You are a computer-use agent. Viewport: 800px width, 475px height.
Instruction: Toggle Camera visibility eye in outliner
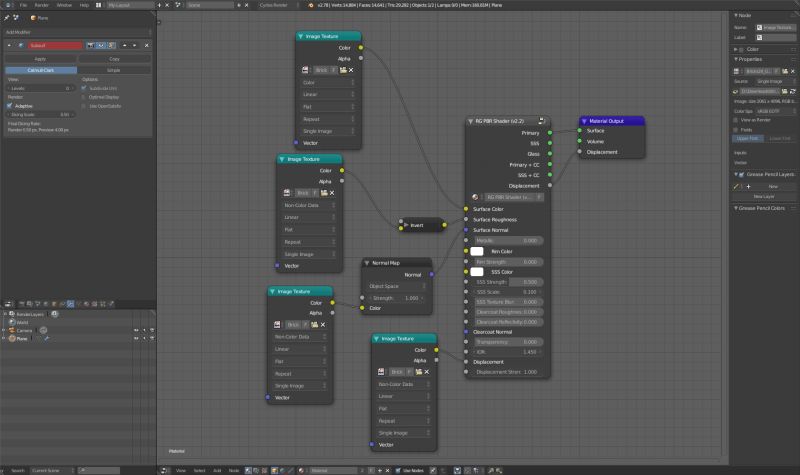pyautogui.click(x=136, y=330)
